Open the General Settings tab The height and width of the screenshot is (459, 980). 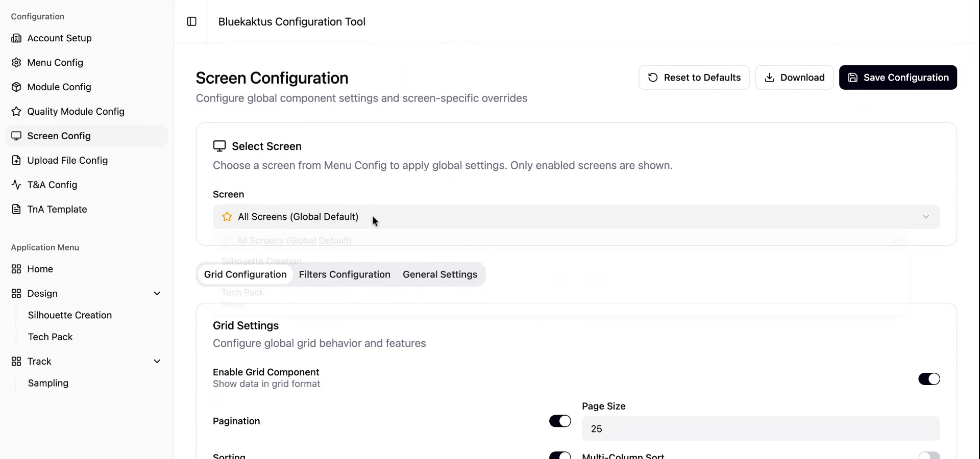click(x=439, y=274)
